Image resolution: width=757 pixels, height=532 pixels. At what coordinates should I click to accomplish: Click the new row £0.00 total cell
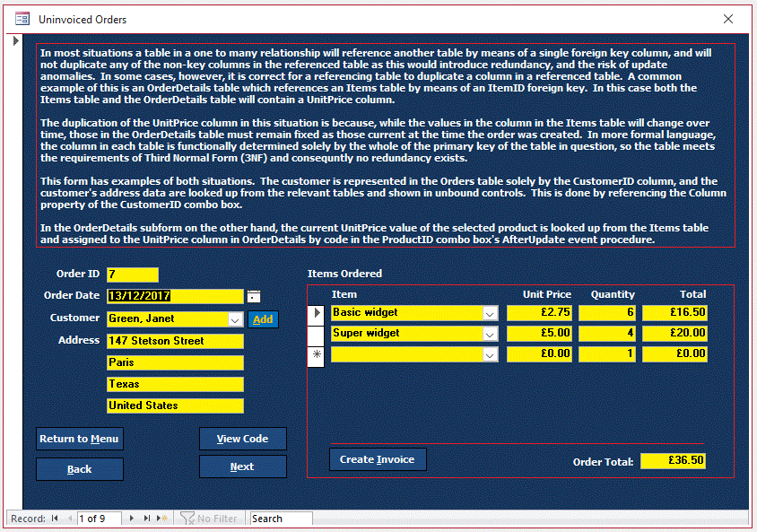point(674,354)
